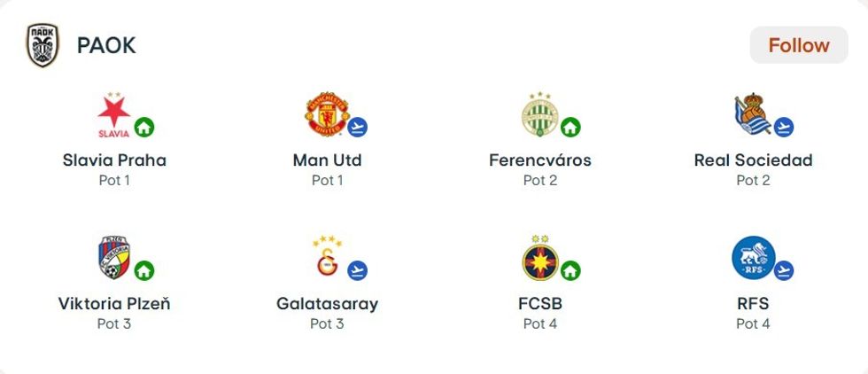868x374 pixels.
Task: Click the Galatasaray team name text
Action: tap(327, 304)
